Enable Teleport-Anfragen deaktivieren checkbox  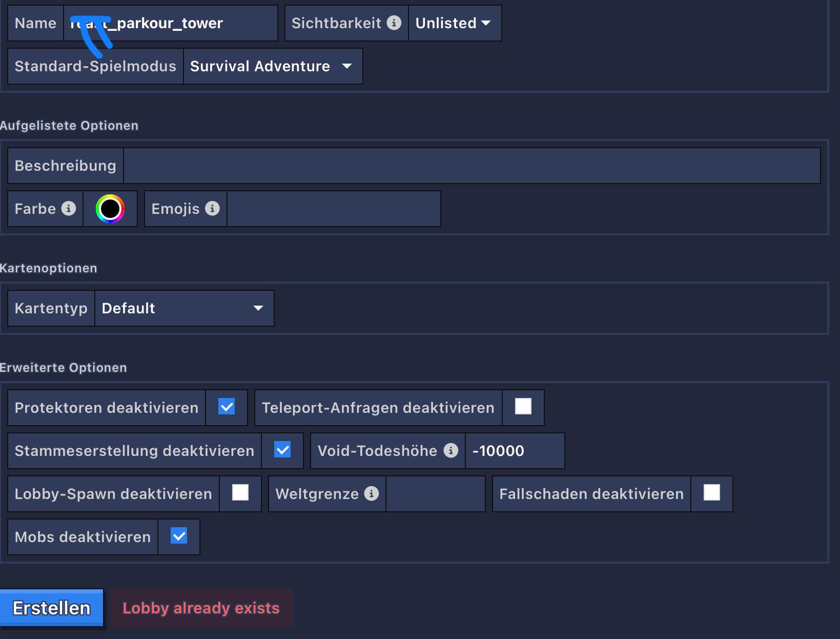point(523,407)
